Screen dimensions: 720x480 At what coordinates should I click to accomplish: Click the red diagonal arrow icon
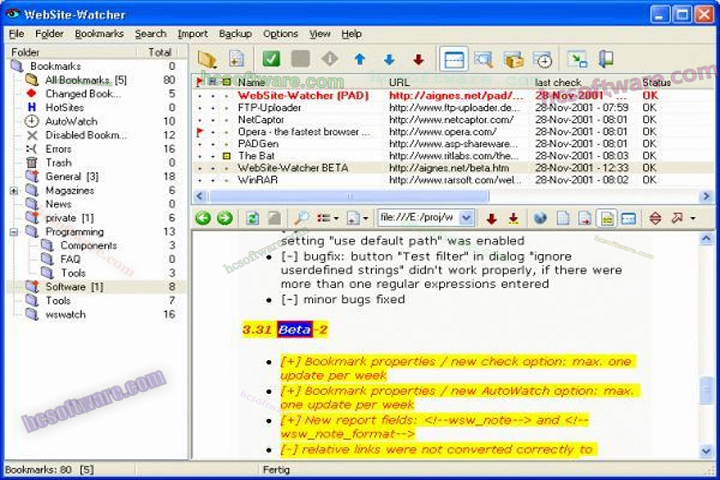pyautogui.click(x=677, y=218)
